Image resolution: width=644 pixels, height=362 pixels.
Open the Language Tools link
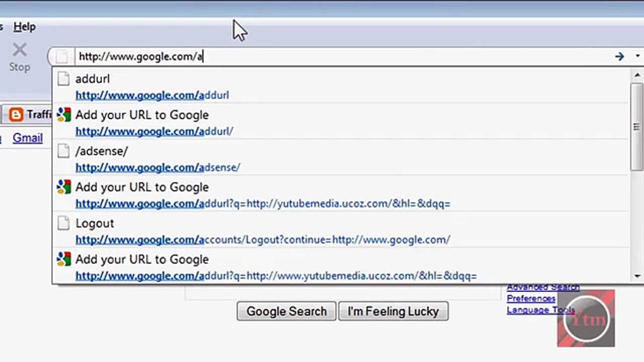(x=541, y=310)
